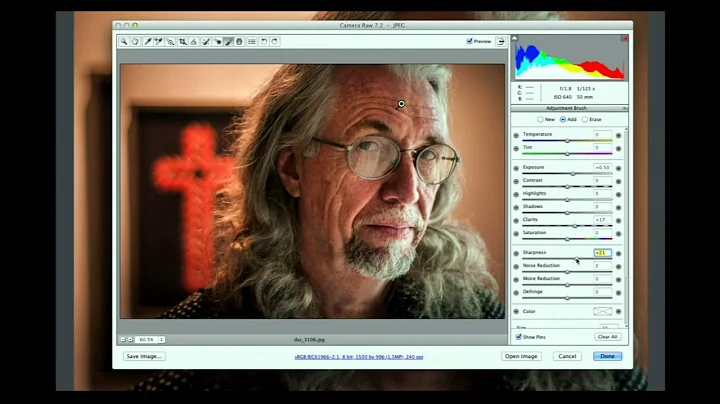The image size is (720, 404).
Task: Select the Red Eye Removal tool
Action: click(x=217, y=42)
